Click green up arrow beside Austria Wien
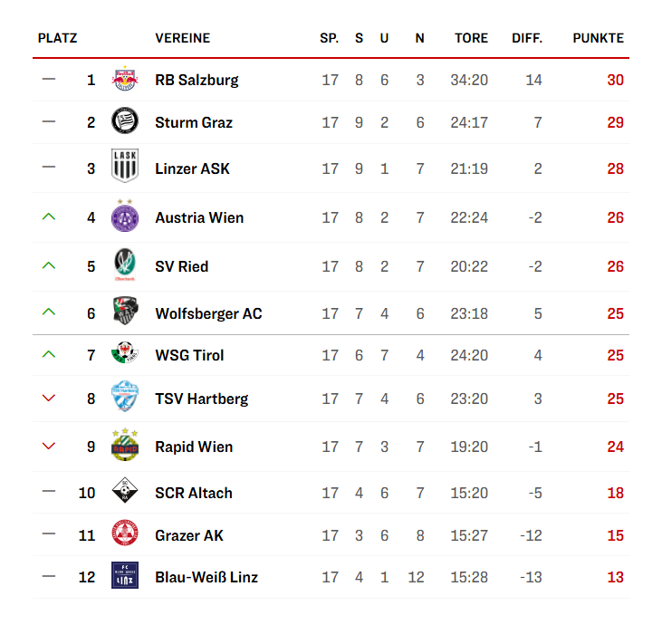The height and width of the screenshot is (644, 662). click(x=49, y=216)
